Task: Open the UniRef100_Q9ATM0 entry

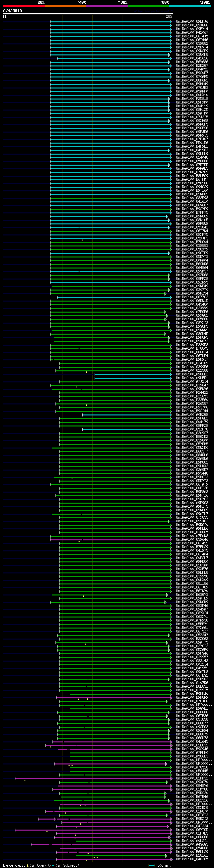Action: [192, 114]
